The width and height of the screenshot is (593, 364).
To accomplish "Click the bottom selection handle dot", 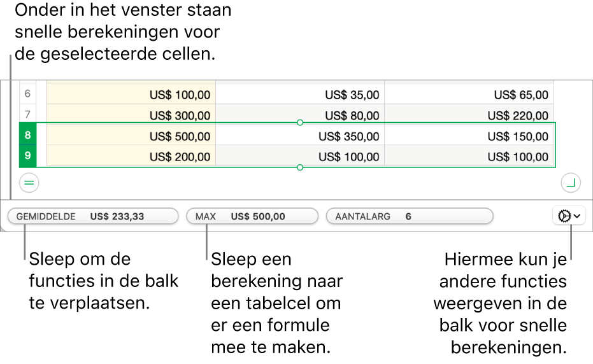I will [300, 167].
